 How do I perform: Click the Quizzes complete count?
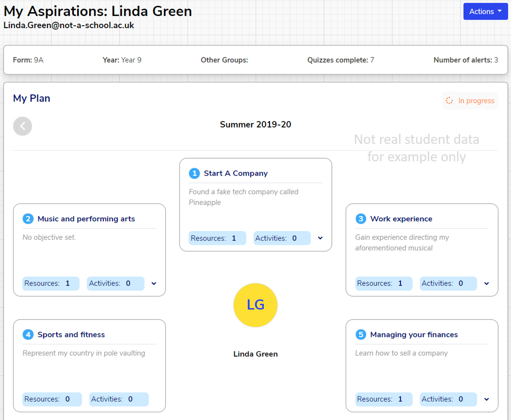tap(340, 60)
